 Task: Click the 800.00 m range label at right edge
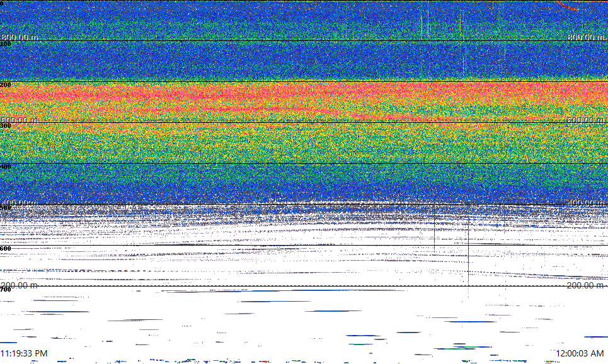pyautogui.click(x=585, y=37)
